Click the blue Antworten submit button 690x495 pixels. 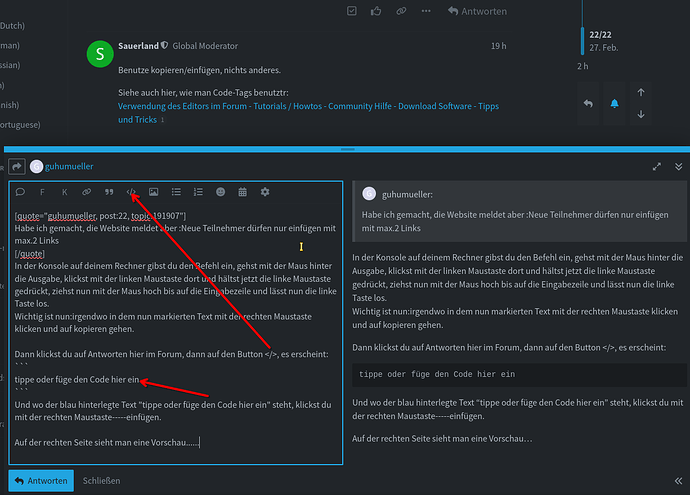tap(40, 480)
